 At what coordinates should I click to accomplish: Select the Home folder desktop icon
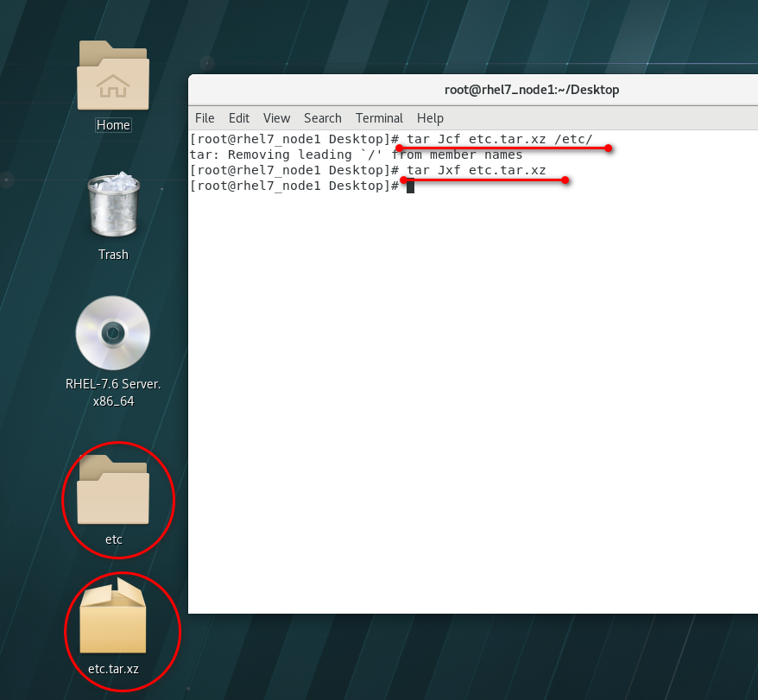[x=113, y=75]
